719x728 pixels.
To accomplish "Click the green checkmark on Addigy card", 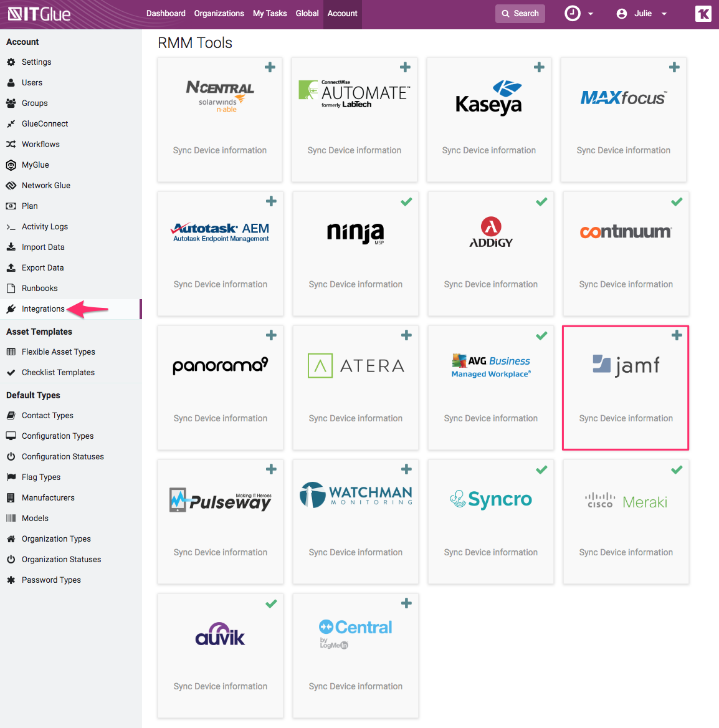I will (541, 201).
